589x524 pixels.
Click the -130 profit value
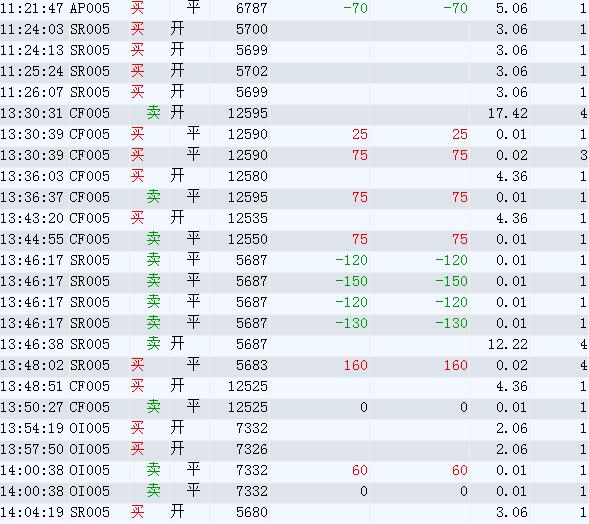pyautogui.click(x=351, y=323)
